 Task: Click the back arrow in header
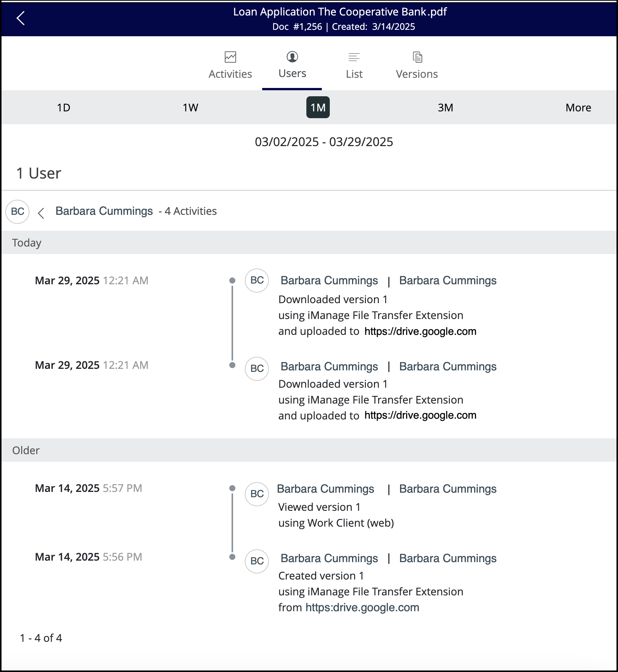pos(21,18)
